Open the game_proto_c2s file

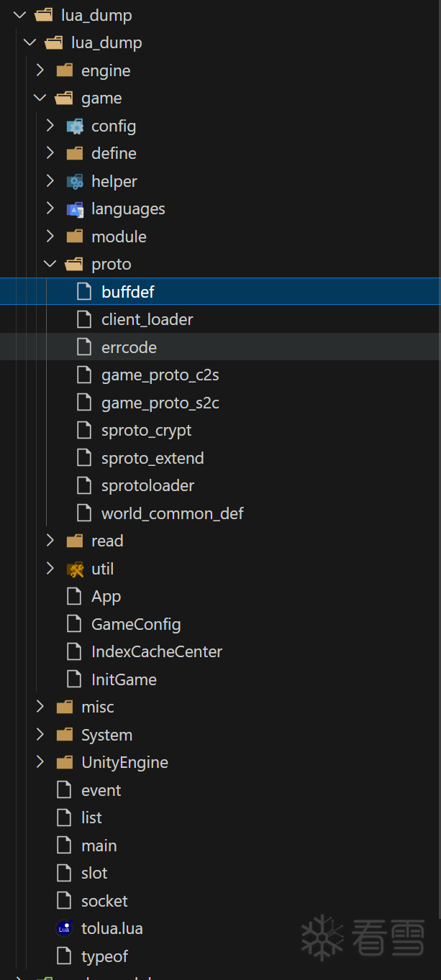160,375
